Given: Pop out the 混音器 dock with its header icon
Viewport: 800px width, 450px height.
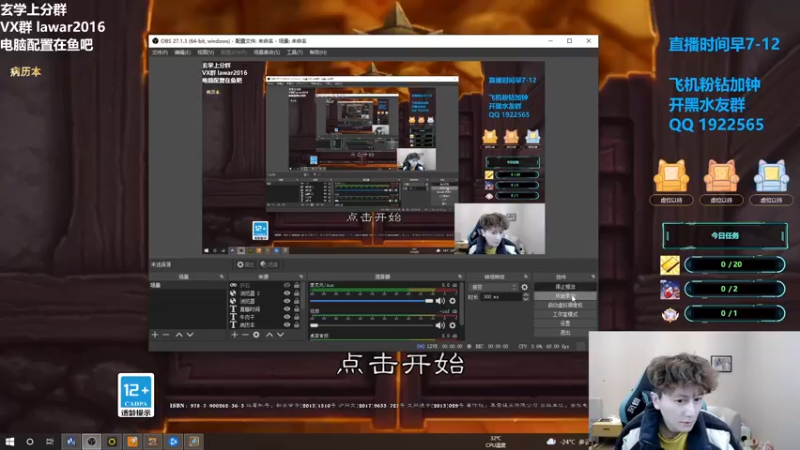Looking at the screenshot, I should pos(460,277).
